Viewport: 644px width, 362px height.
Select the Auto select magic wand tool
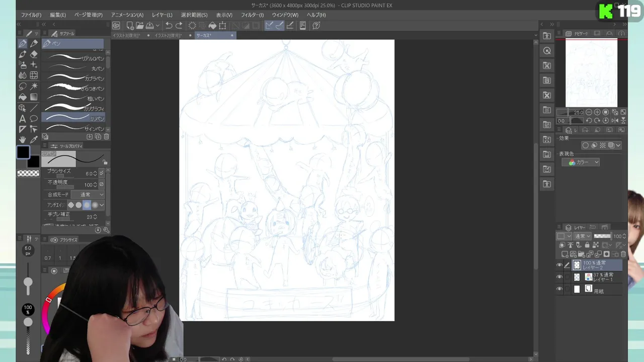pos(34,86)
